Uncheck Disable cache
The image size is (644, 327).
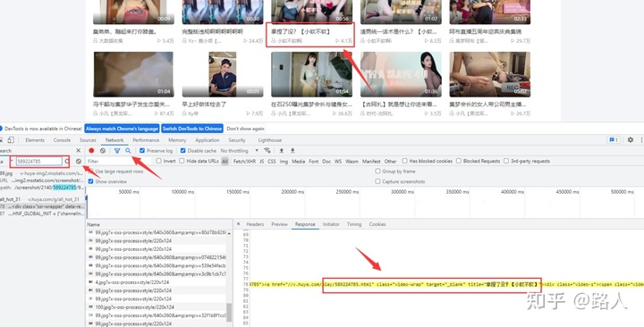click(183, 151)
